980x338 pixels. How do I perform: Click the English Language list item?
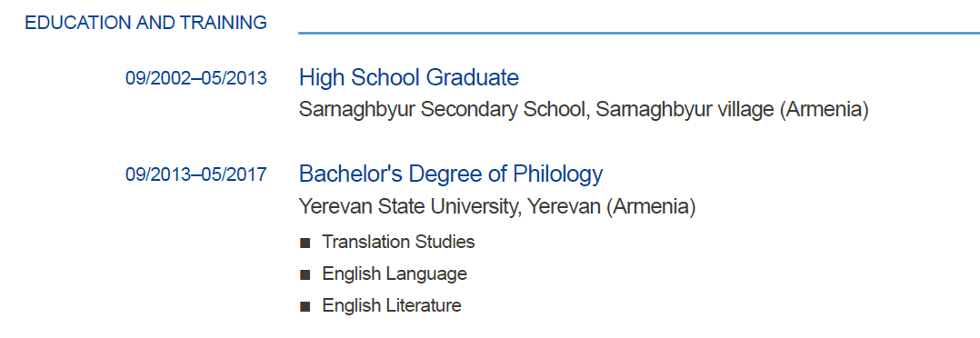(395, 273)
